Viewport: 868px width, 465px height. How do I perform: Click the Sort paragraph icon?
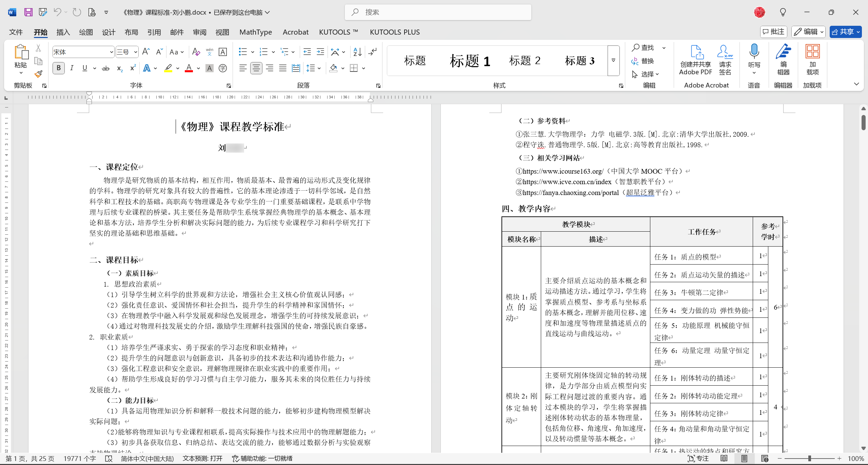357,52
